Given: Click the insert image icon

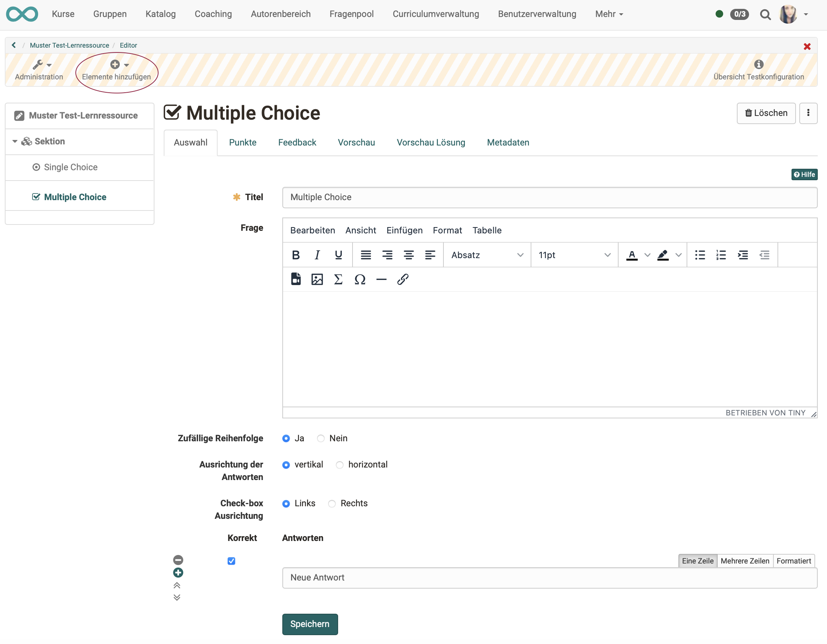Looking at the screenshot, I should click(317, 280).
